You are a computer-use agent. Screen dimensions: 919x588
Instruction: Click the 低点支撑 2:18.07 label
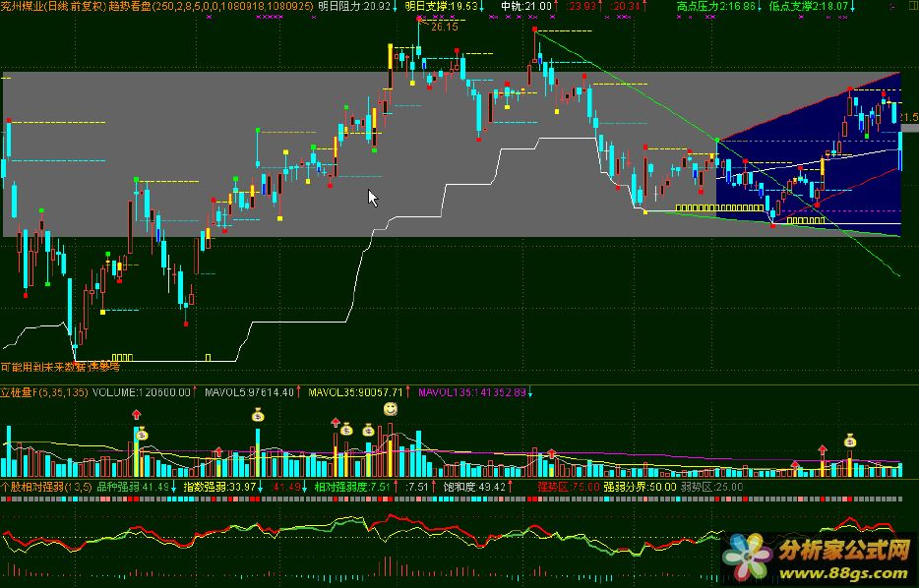(x=811, y=6)
